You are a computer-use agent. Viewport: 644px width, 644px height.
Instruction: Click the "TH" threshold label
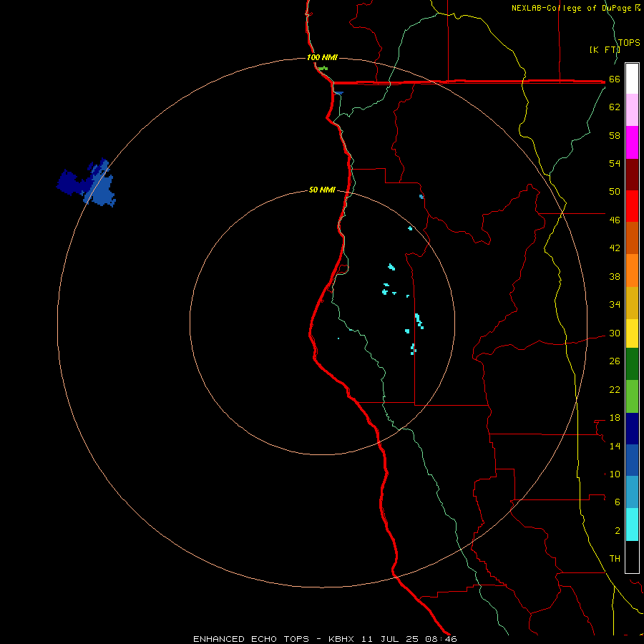615,559
